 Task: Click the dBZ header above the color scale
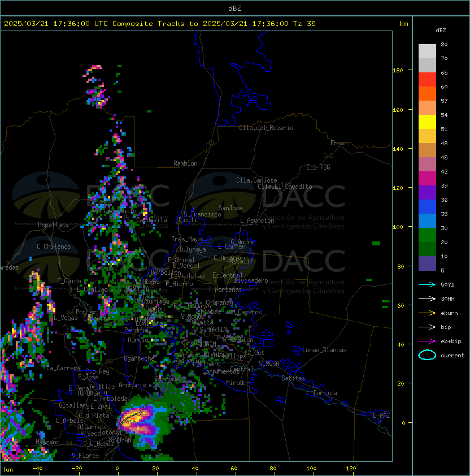(441, 31)
